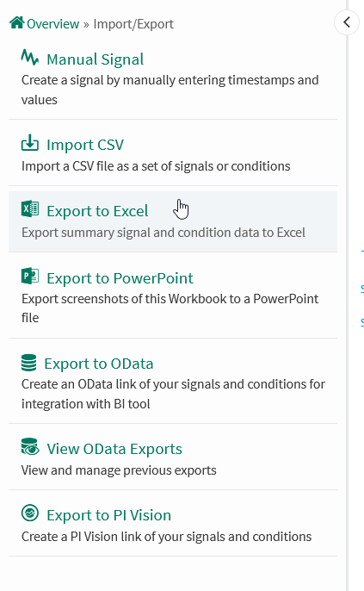Collapse the panel with the left chevron
Image resolution: width=364 pixels, height=591 pixels.
click(346, 22)
